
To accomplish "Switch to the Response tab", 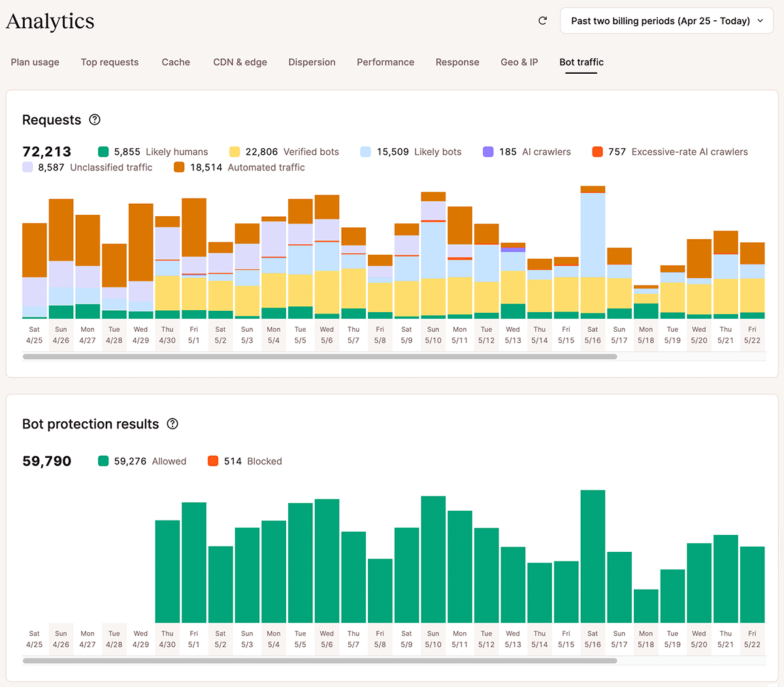I will click(x=457, y=62).
